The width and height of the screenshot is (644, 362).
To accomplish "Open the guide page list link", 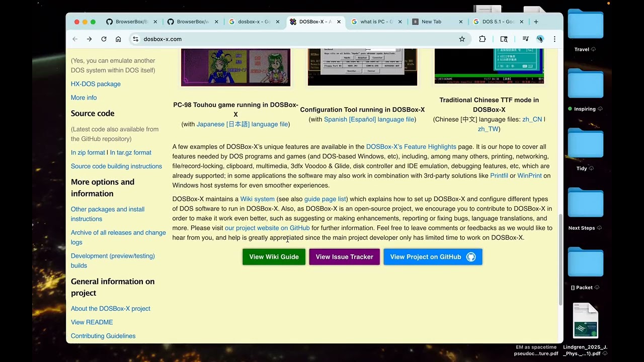I will 325,199.
